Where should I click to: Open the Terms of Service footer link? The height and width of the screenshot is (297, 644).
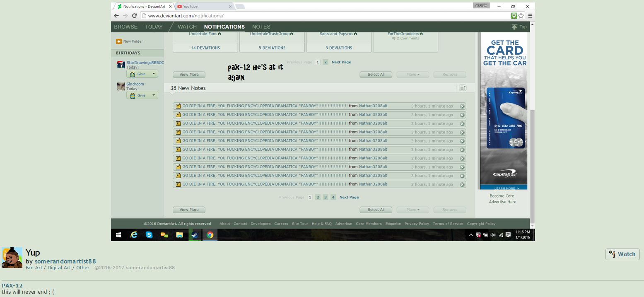(448, 224)
